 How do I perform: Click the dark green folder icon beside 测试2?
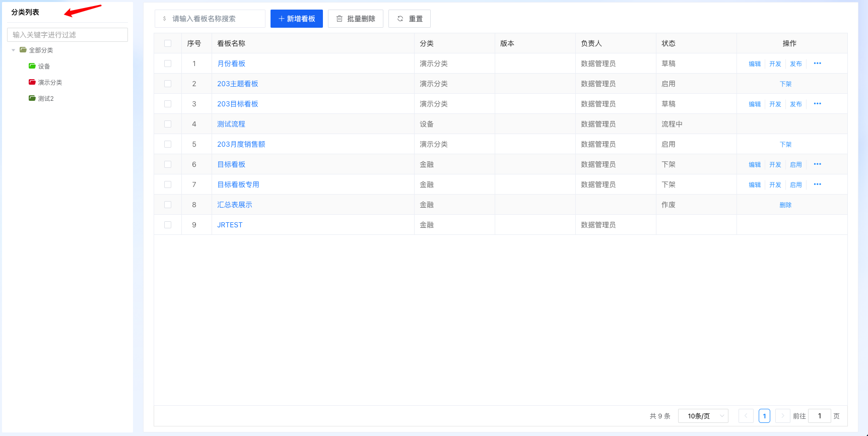pos(32,98)
